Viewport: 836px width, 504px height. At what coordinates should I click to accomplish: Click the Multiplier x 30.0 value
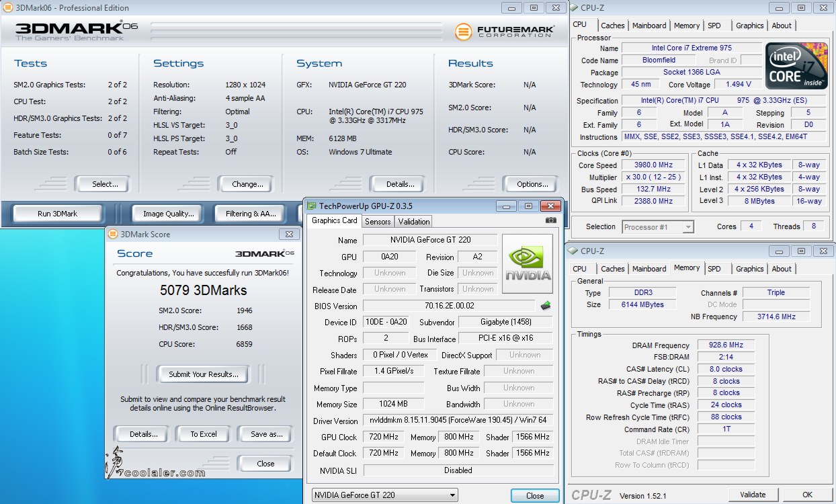pyautogui.click(x=654, y=177)
